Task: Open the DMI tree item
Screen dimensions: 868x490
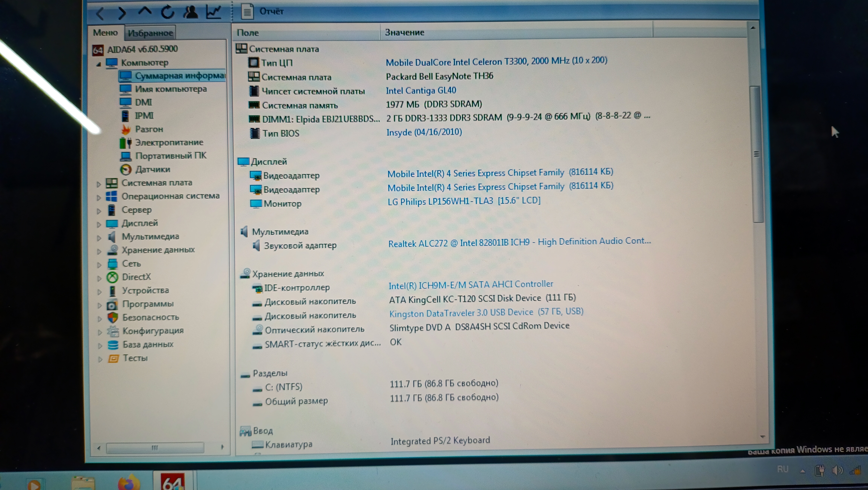Action: 136,102
